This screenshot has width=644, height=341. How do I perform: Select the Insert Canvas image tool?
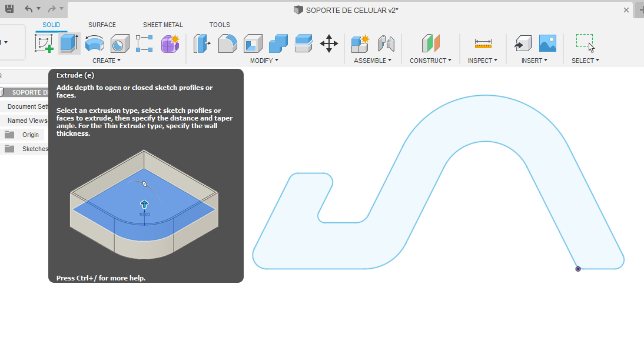pyautogui.click(x=547, y=43)
